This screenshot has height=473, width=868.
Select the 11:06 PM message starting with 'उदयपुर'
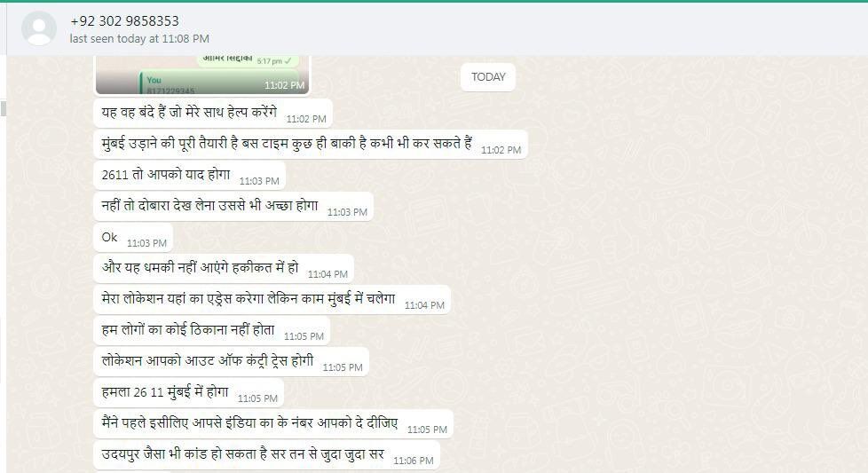coord(267,454)
